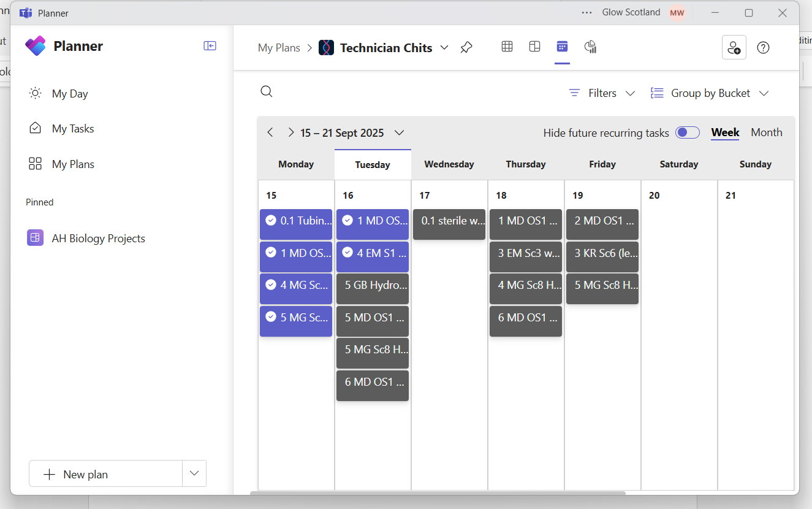812x509 pixels.
Task: Open the share plan members icon
Action: coord(734,47)
